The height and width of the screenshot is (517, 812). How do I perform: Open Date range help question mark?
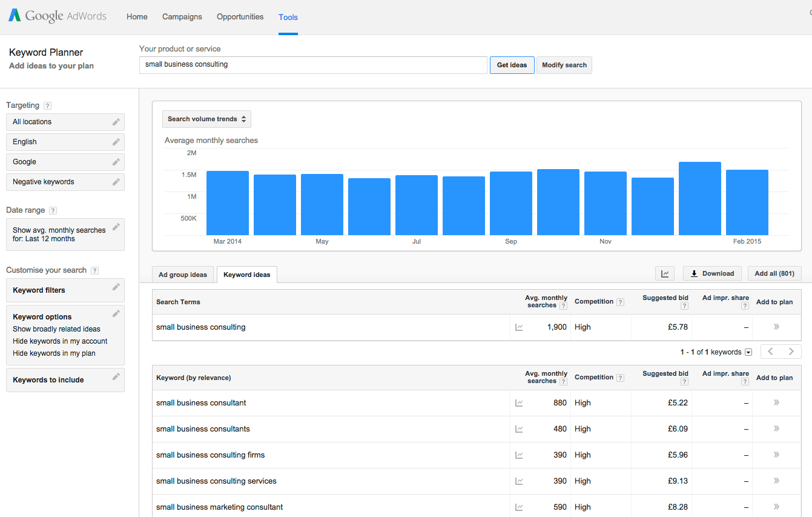click(x=53, y=210)
